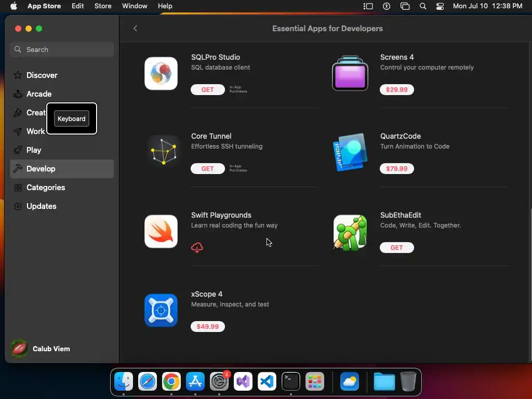Click the window list menu bar icon
The width and height of the screenshot is (532, 399).
tap(405, 6)
